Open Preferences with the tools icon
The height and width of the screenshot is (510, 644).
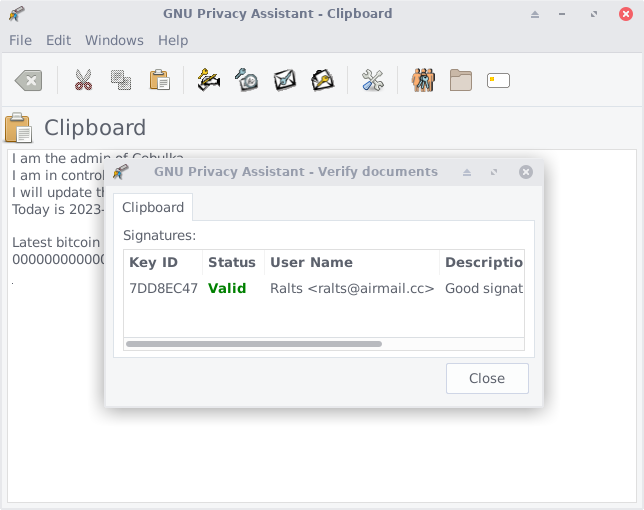tap(373, 80)
